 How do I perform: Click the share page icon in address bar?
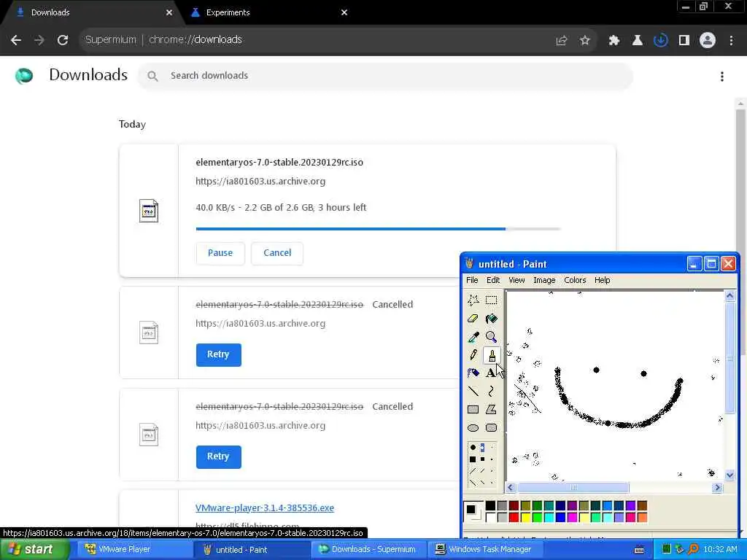point(562,41)
